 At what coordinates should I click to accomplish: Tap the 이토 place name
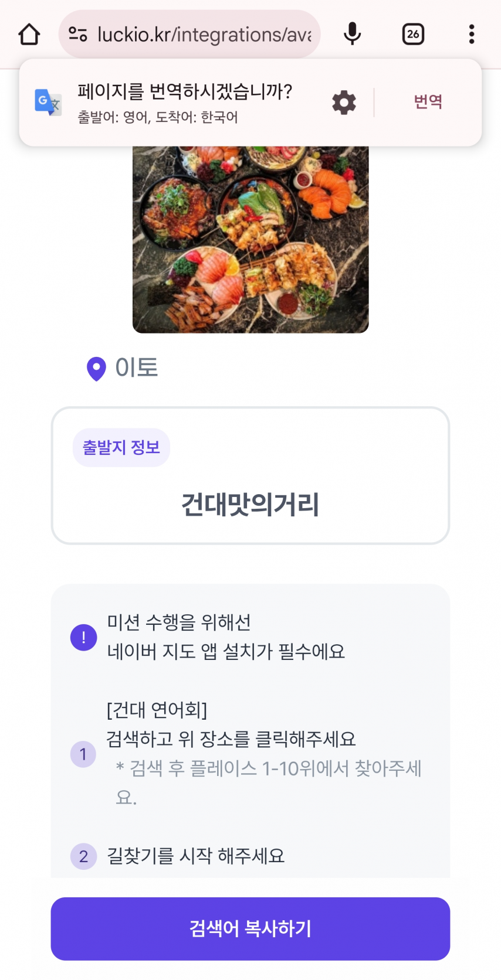137,368
